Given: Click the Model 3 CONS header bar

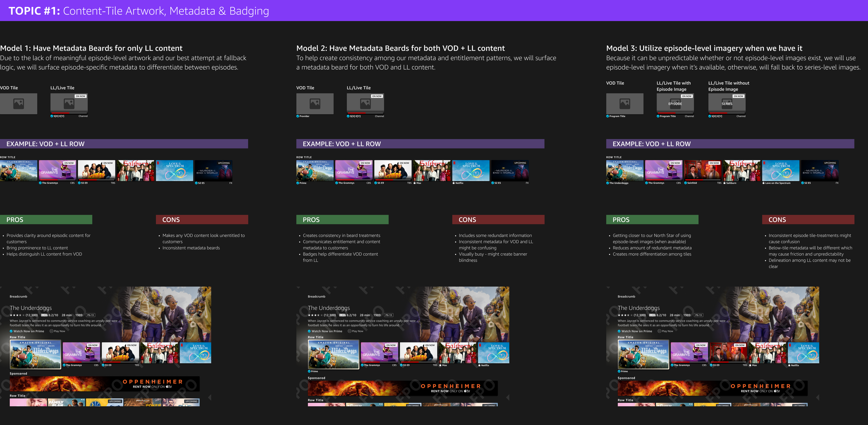Looking at the screenshot, I should (x=808, y=220).
